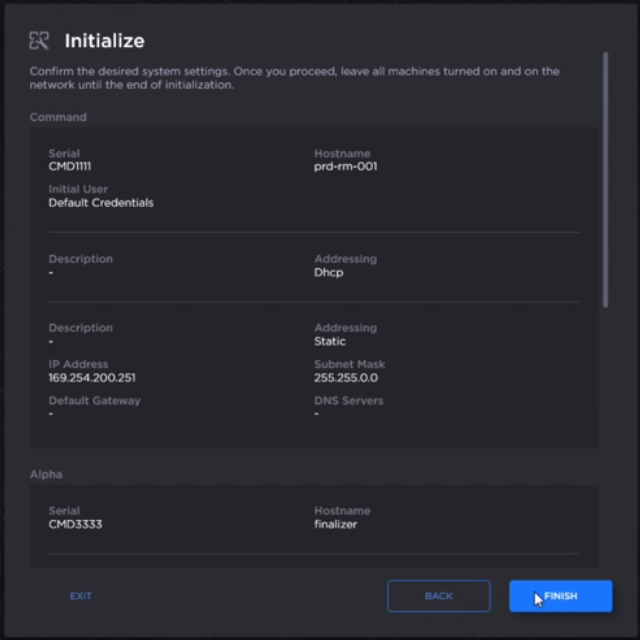
Task: Click the Alpha serial value CMD3333
Action: (x=75, y=524)
